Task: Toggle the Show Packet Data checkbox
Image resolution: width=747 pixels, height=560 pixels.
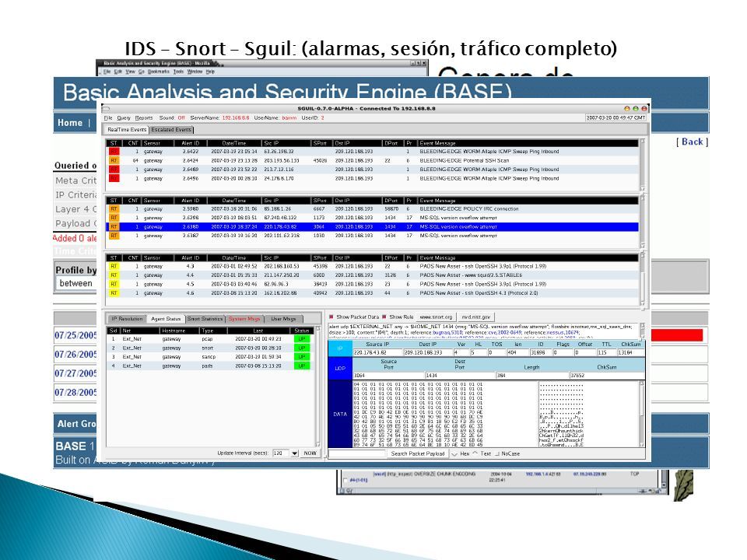Action: point(331,317)
